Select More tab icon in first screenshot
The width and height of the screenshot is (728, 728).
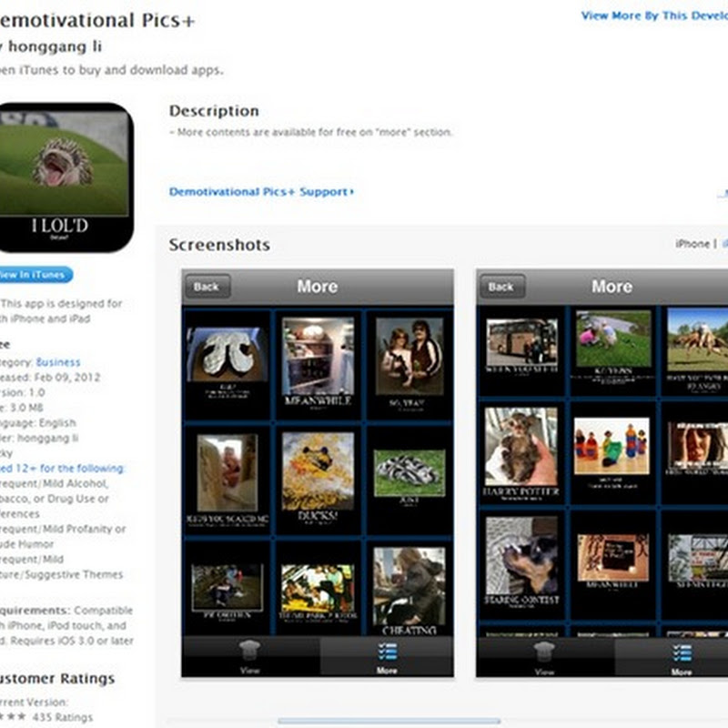[x=387, y=657]
